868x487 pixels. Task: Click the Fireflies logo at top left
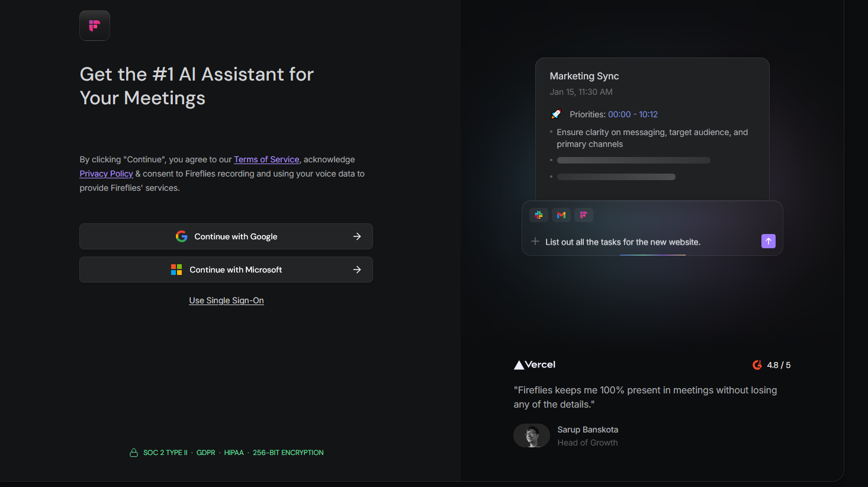[95, 25]
